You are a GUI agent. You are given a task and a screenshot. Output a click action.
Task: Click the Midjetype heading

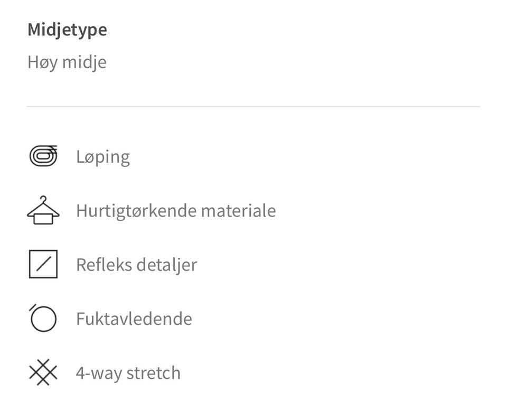click(x=67, y=30)
